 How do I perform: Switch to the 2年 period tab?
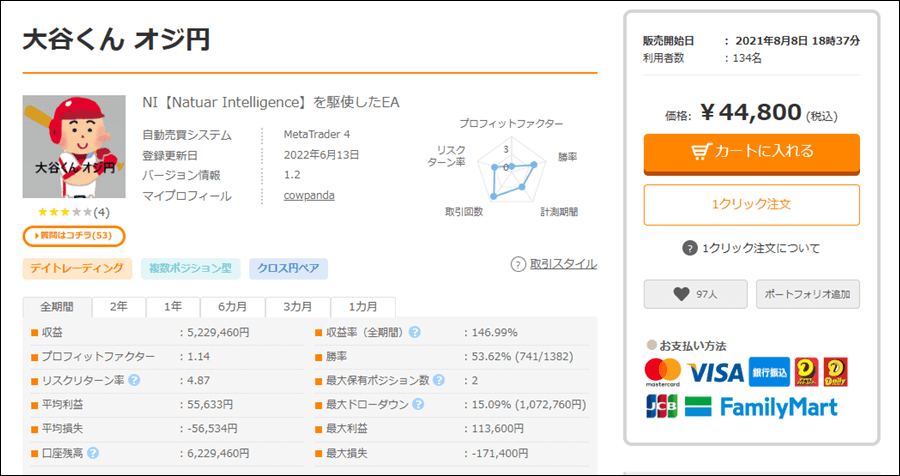coord(118,307)
